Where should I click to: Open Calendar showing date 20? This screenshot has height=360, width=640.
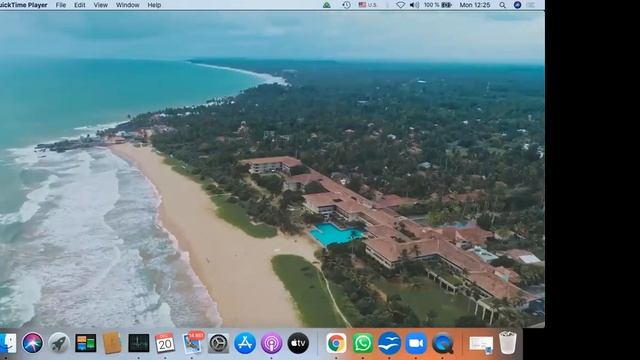165,343
